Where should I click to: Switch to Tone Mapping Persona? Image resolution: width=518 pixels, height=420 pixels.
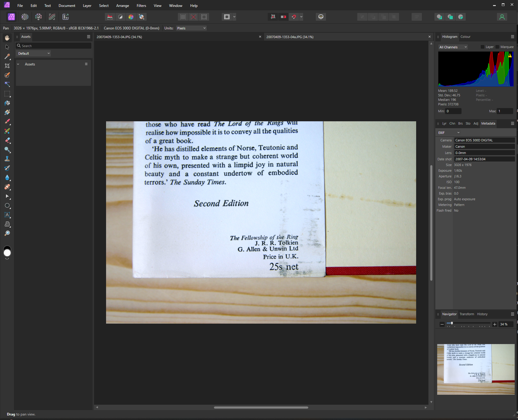(52, 17)
